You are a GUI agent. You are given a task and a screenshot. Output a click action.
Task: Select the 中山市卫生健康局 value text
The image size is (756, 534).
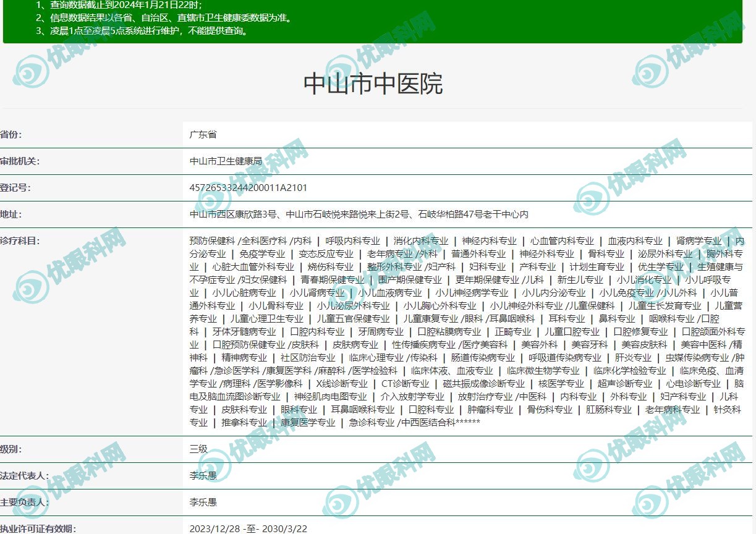pos(225,161)
